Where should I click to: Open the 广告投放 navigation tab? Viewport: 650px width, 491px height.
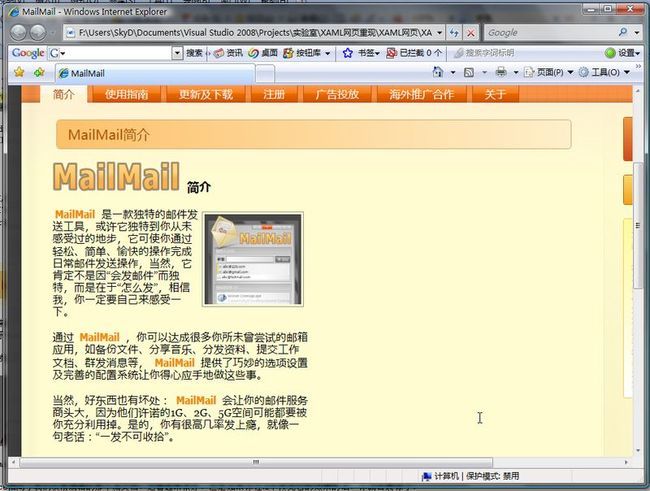click(337, 94)
